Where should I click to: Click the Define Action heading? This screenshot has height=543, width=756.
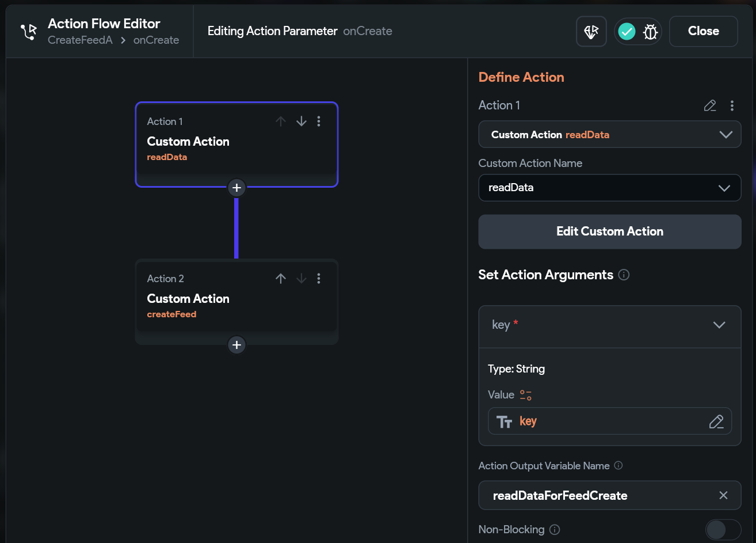coord(521,77)
